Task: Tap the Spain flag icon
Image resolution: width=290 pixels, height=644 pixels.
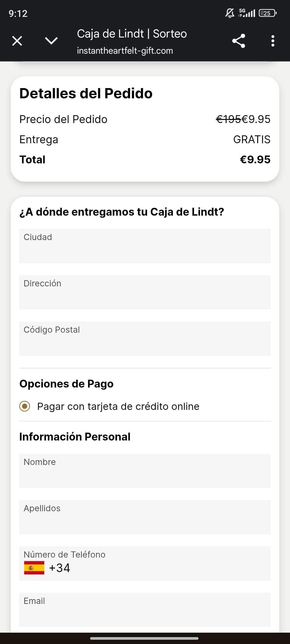Action: tap(34, 568)
